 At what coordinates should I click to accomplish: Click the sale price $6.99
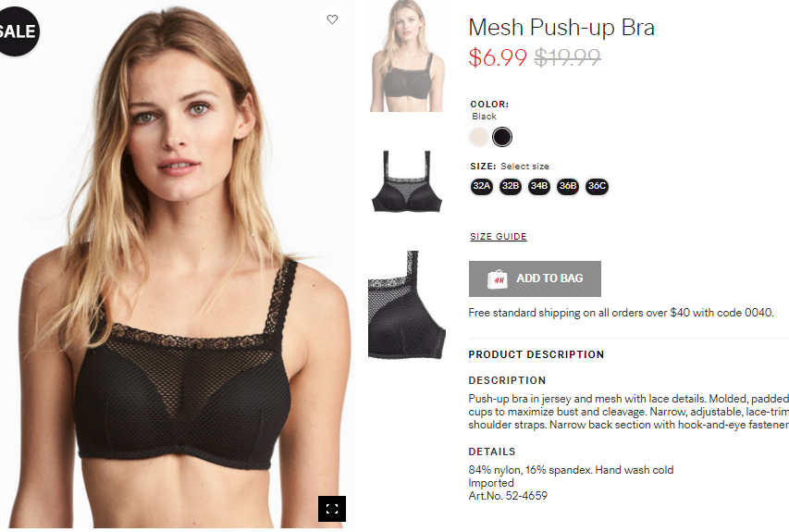tap(498, 57)
